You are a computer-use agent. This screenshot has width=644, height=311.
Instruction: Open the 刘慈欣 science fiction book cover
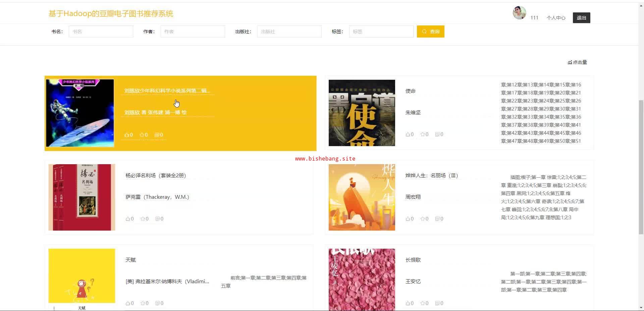(80, 113)
